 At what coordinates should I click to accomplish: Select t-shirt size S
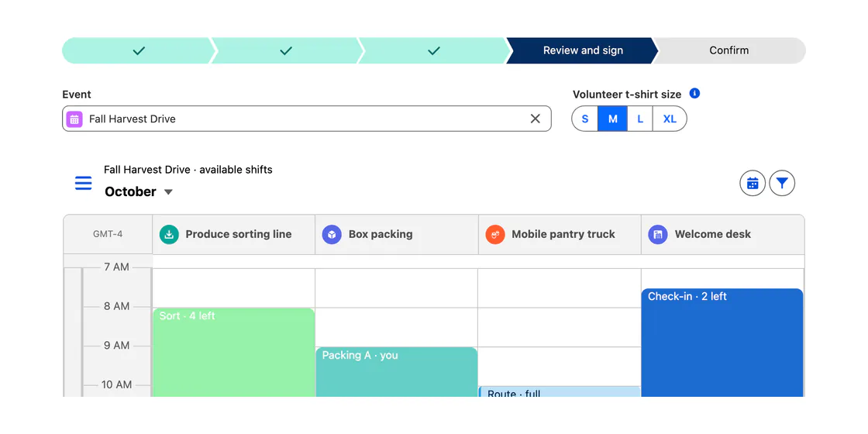coord(584,119)
